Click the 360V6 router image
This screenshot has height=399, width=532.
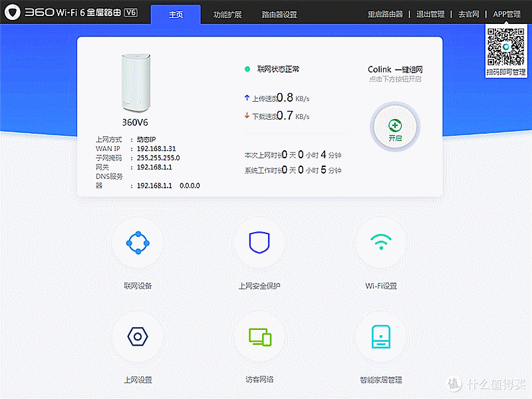(136, 83)
